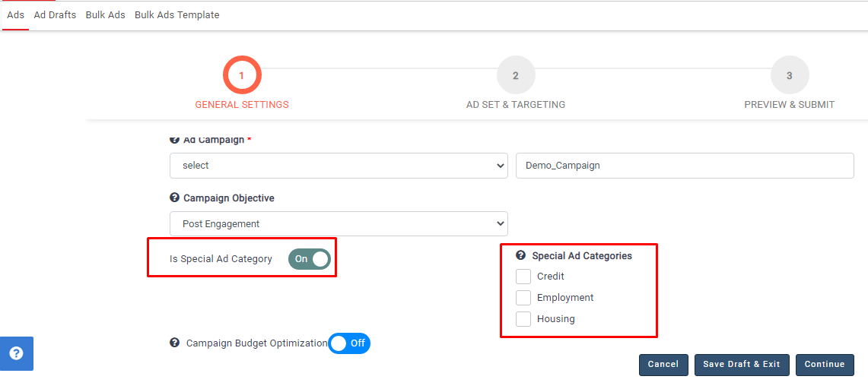
Task: Click the Demo_Campaign name input field
Action: click(685, 166)
